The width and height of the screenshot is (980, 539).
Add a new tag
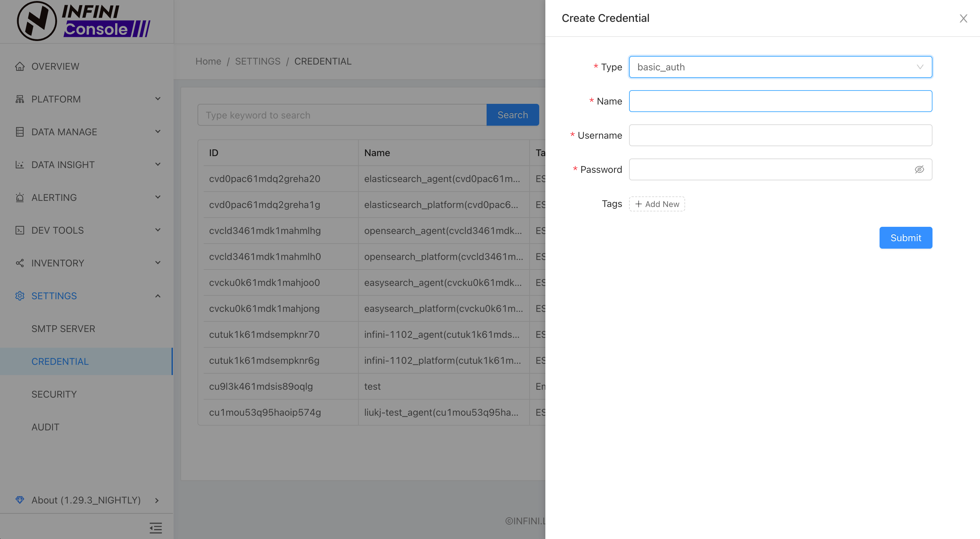pyautogui.click(x=657, y=204)
